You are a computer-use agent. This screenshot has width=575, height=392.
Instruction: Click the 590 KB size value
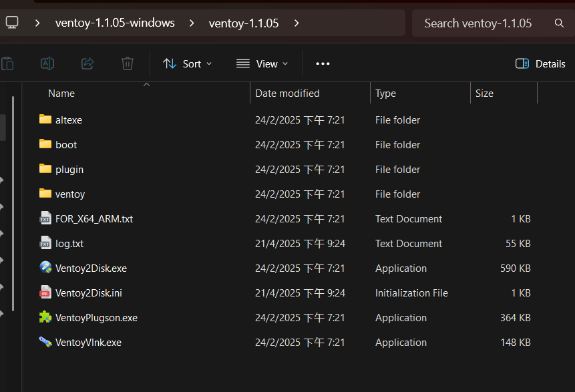coord(515,268)
